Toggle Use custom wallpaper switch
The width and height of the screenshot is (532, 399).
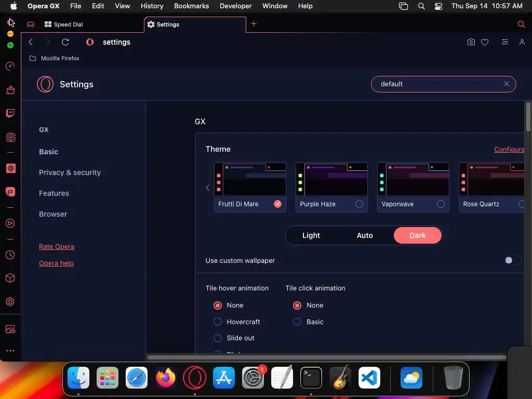[x=512, y=260]
